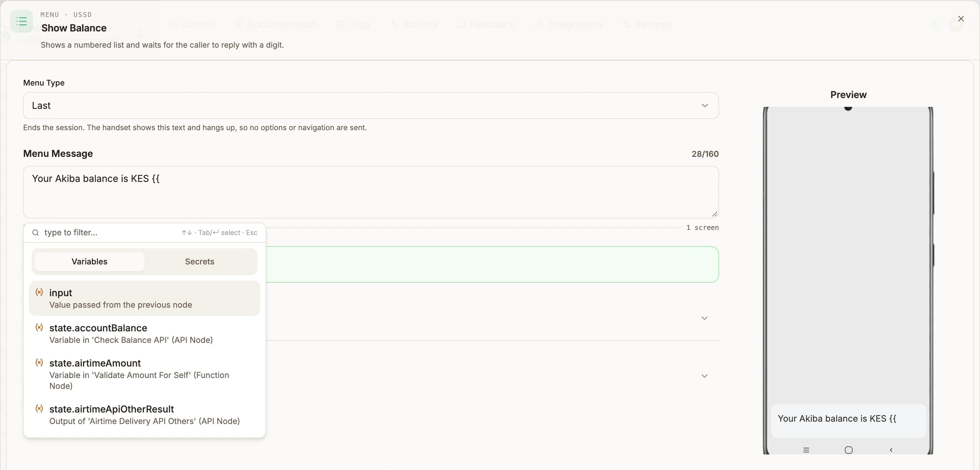The image size is (980, 470).
Task: Click 'Value passed from the previous node' description
Action: pyautogui.click(x=121, y=305)
